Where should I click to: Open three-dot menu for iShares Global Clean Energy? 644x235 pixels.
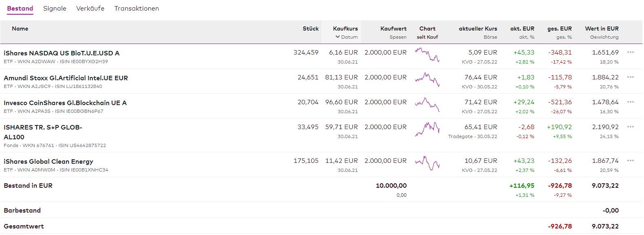click(630, 160)
